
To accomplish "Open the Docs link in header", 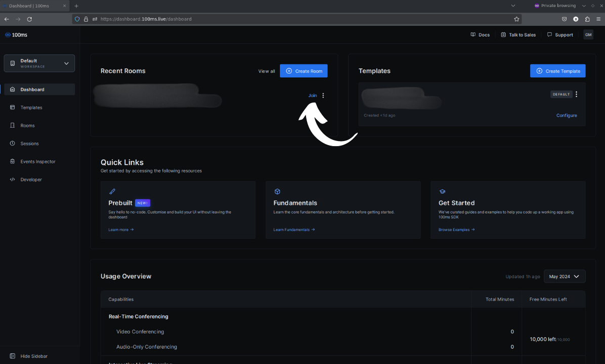I will [480, 35].
